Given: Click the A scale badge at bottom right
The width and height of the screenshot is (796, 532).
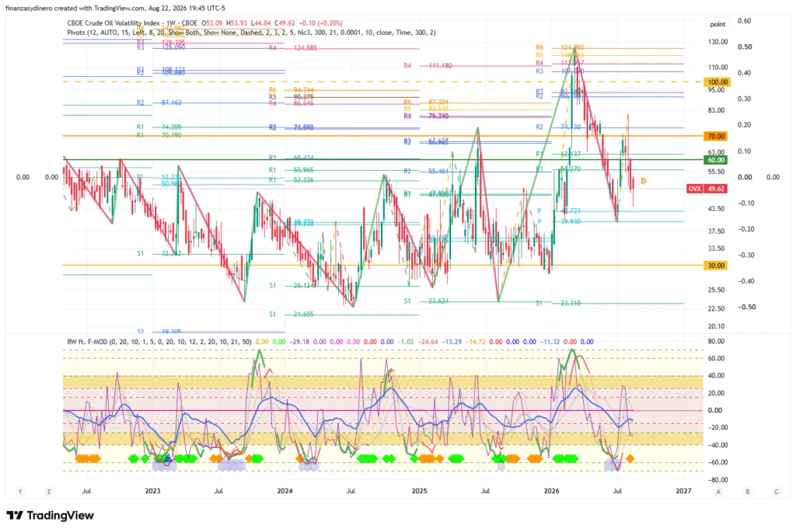Looking at the screenshot, I should point(718,492).
